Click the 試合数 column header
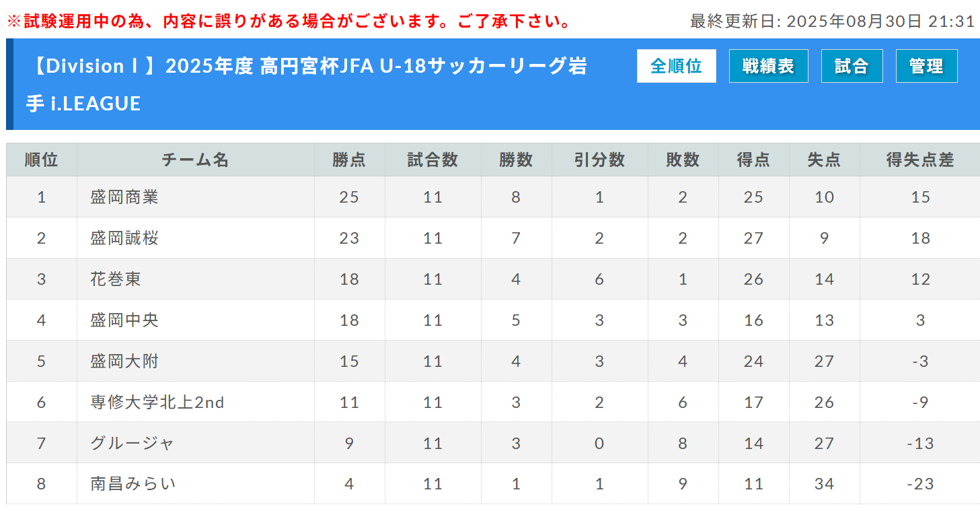The image size is (980, 517). [x=432, y=160]
